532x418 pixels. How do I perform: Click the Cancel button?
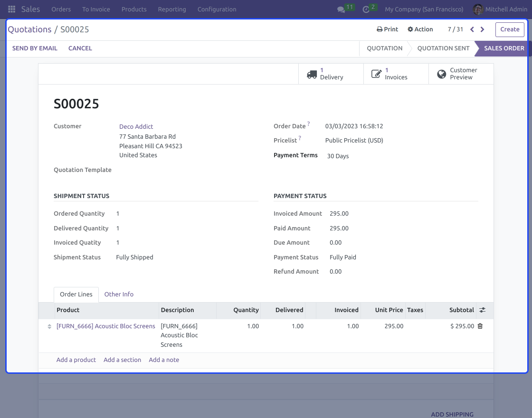pyautogui.click(x=80, y=48)
